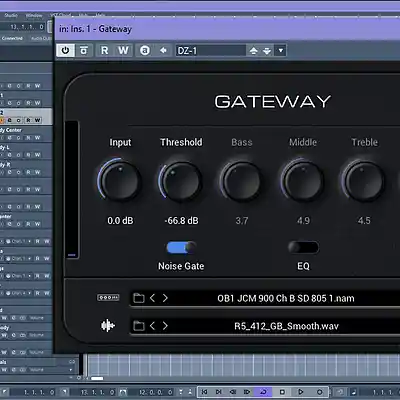Go to right locator in transport
The width and height of the screenshot is (400, 400).
(219, 392)
